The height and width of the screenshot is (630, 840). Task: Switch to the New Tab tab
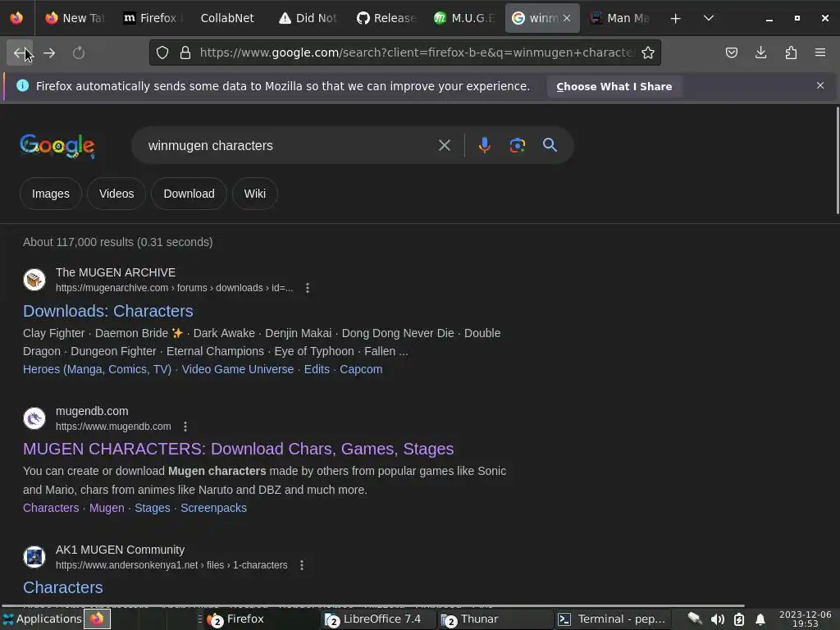pyautogui.click(x=75, y=18)
